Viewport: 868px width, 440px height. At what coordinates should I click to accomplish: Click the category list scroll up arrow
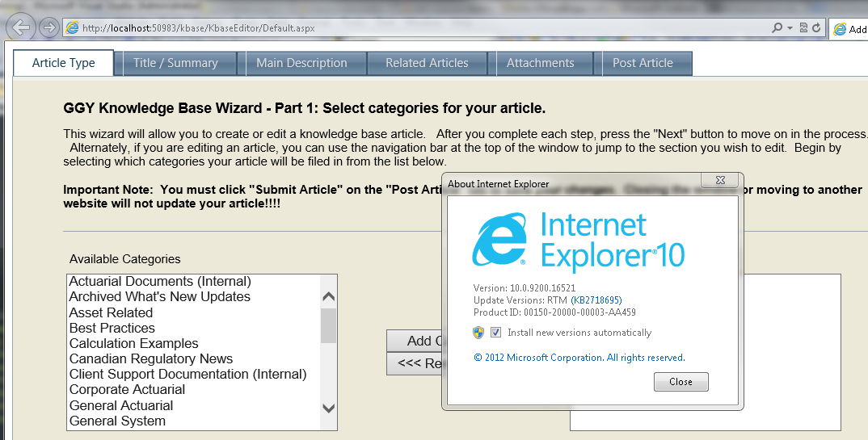point(328,297)
